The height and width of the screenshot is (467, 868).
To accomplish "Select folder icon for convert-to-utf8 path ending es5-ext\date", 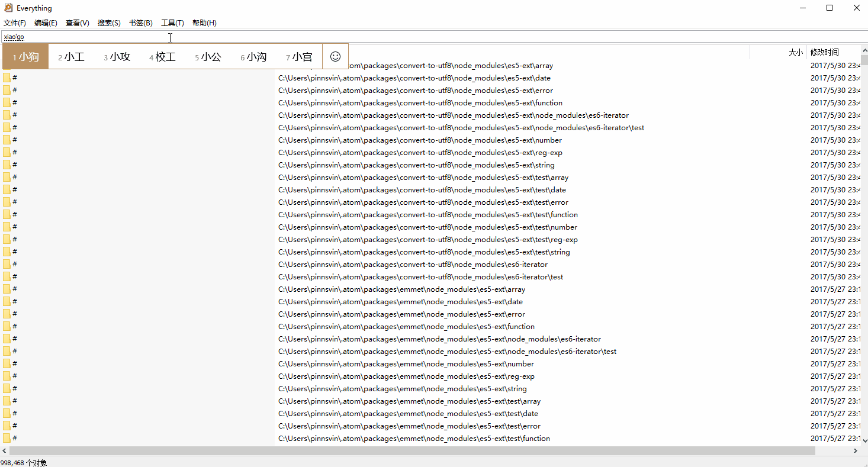I will [7, 78].
